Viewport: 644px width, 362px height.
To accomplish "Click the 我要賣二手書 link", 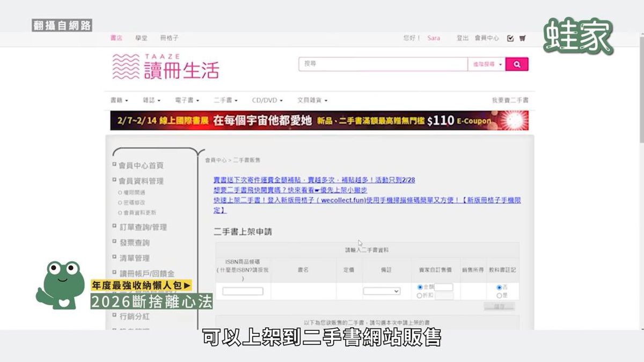I will coord(510,100).
